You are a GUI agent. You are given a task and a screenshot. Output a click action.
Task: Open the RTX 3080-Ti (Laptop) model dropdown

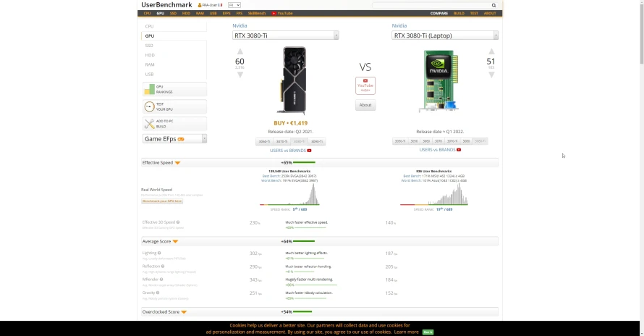(445, 35)
